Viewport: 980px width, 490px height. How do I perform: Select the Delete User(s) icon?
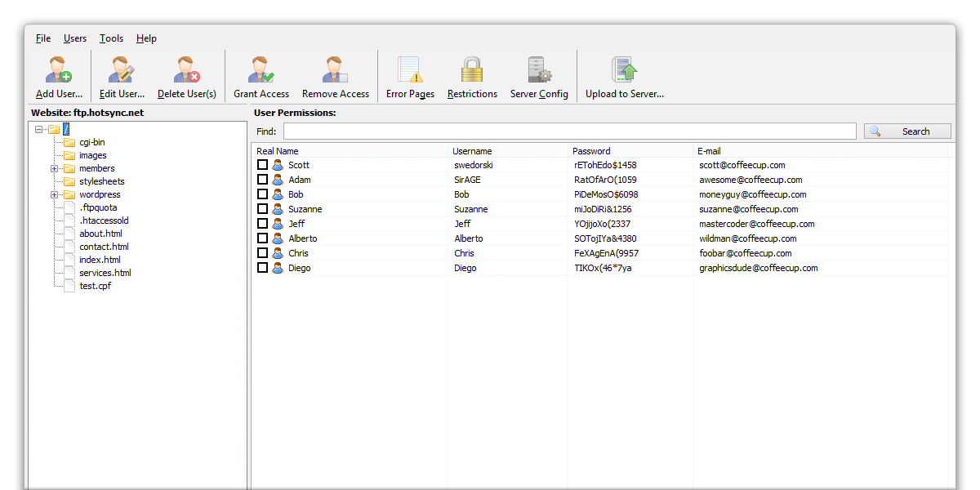click(x=187, y=69)
